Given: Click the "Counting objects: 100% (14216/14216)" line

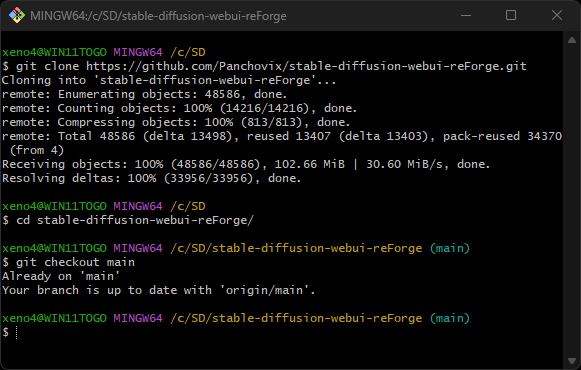Looking at the screenshot, I should point(179,109).
